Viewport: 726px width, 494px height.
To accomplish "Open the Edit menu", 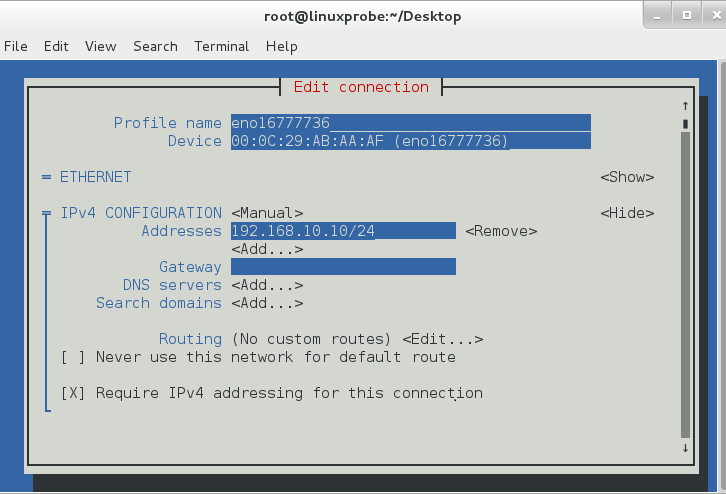I will click(x=56, y=46).
